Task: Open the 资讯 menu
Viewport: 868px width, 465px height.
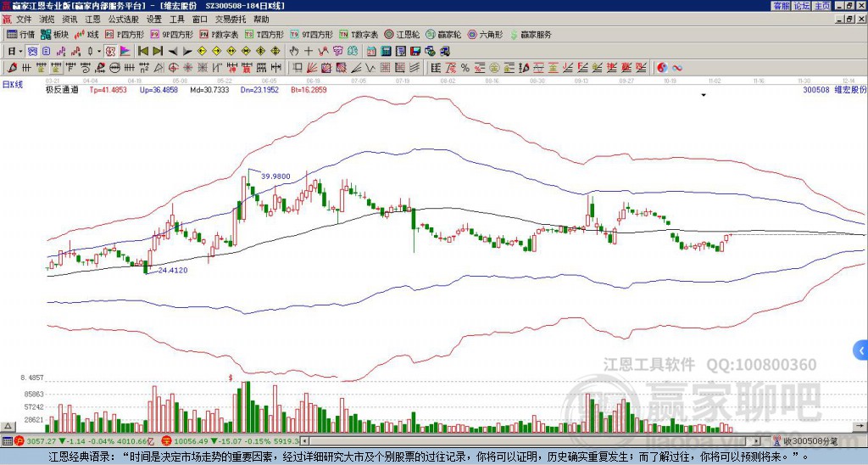Action: [x=70, y=20]
